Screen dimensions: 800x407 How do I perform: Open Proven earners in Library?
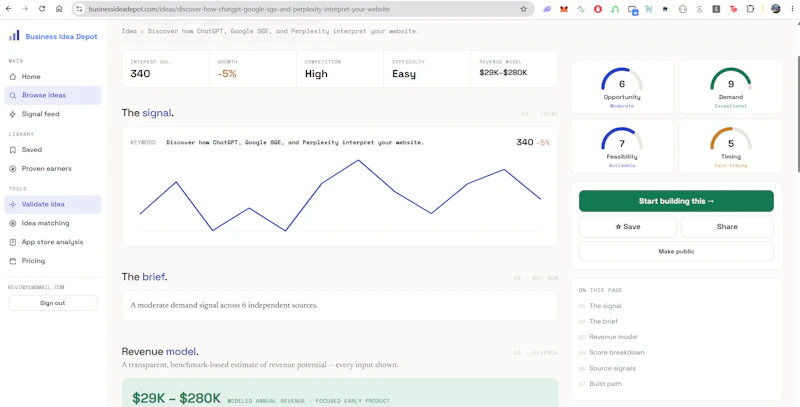pyautogui.click(x=53, y=169)
